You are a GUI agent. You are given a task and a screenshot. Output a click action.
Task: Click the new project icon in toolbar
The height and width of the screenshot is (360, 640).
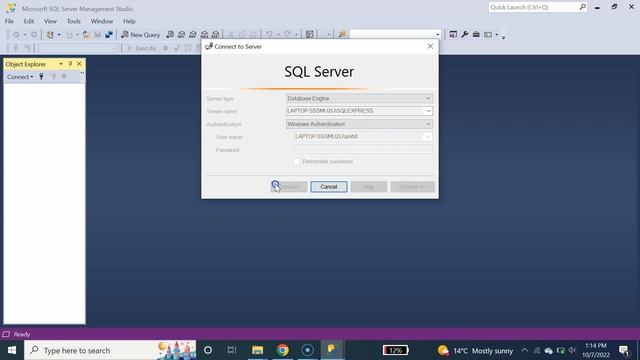click(50, 35)
